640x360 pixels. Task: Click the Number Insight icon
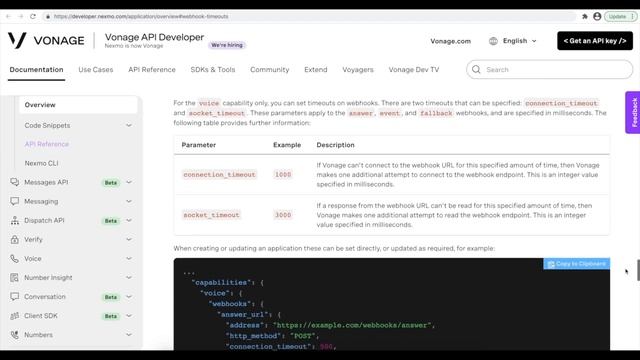click(15, 278)
